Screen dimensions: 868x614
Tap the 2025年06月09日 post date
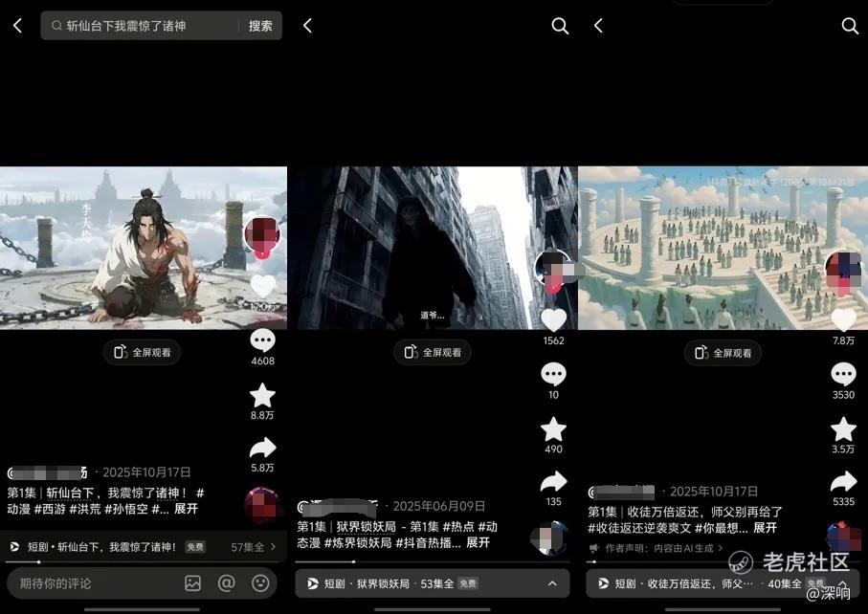tap(439, 506)
